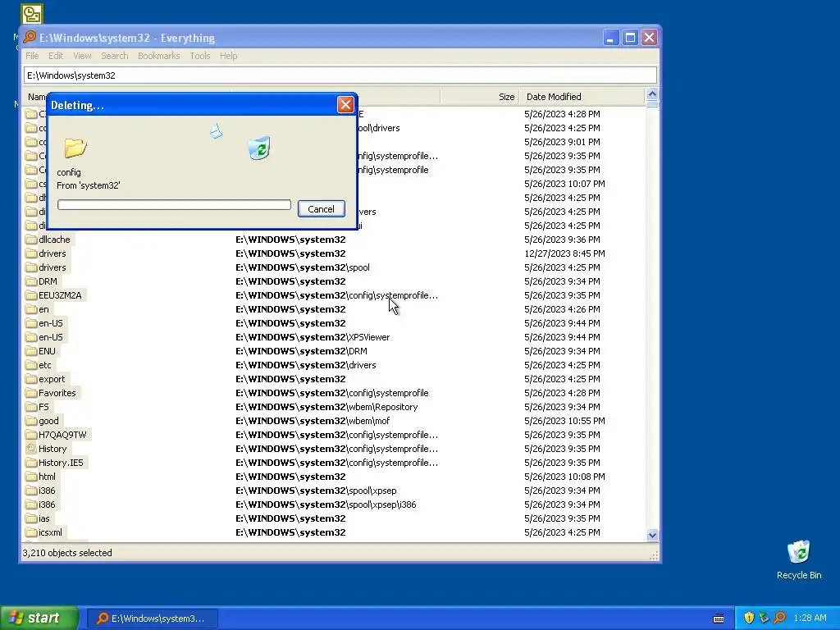Select the DRM folder icon

click(31, 281)
